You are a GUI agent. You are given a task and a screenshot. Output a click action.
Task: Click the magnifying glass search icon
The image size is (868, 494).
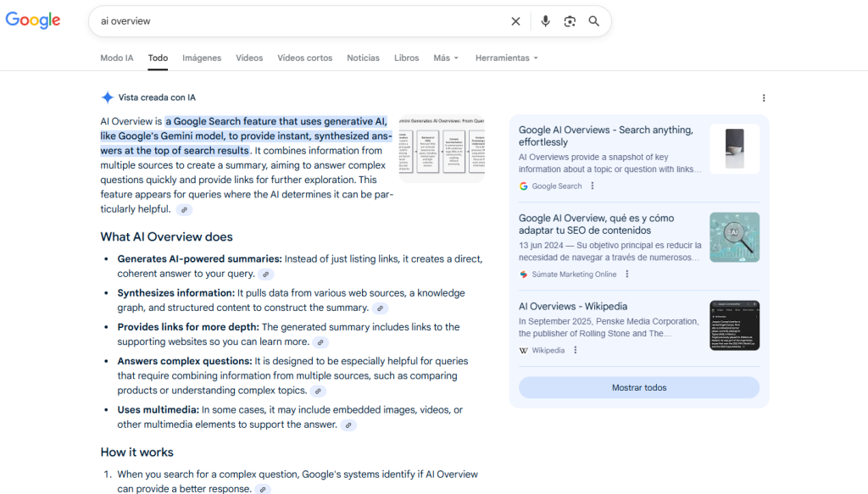pyautogui.click(x=594, y=21)
